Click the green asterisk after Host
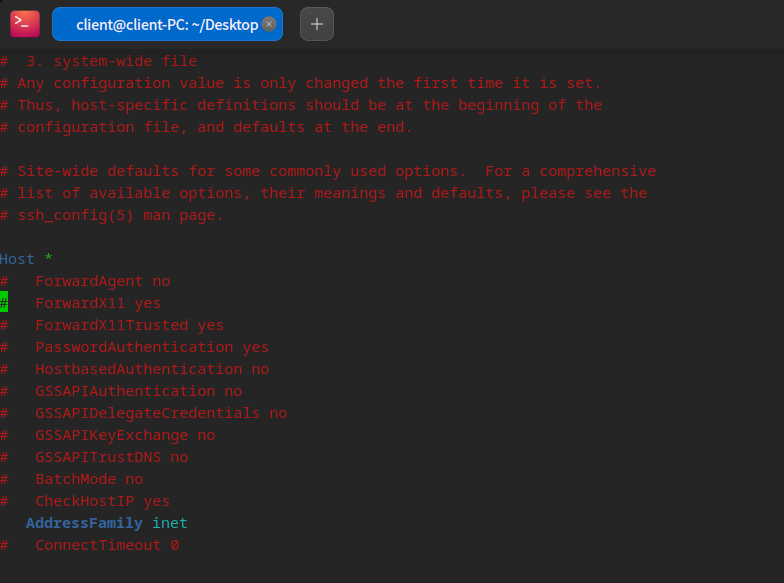Image resolution: width=784 pixels, height=583 pixels. pos(48,258)
